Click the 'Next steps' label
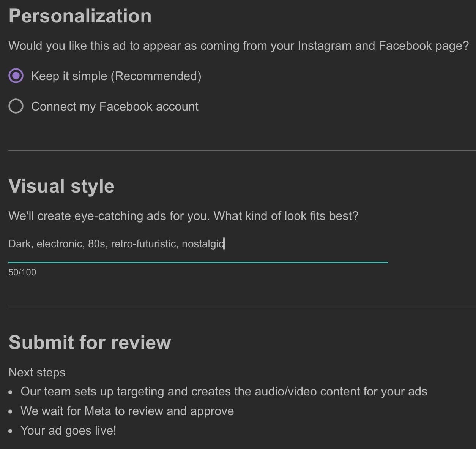Image resolution: width=476 pixels, height=449 pixels. pos(37,373)
